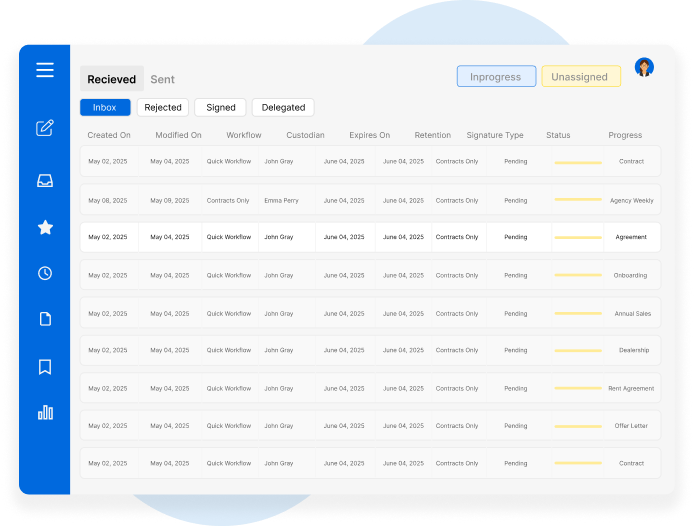
Task: Open the clock history icon
Action: [45, 273]
